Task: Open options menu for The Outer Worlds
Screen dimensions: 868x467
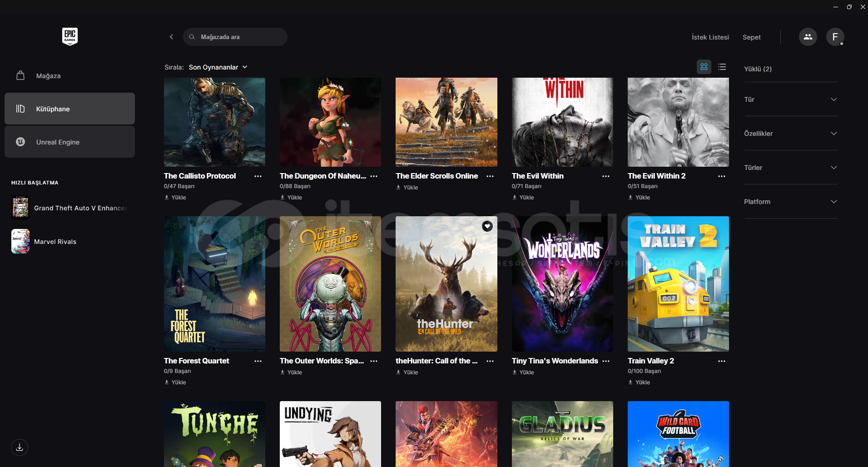Action: [x=374, y=361]
